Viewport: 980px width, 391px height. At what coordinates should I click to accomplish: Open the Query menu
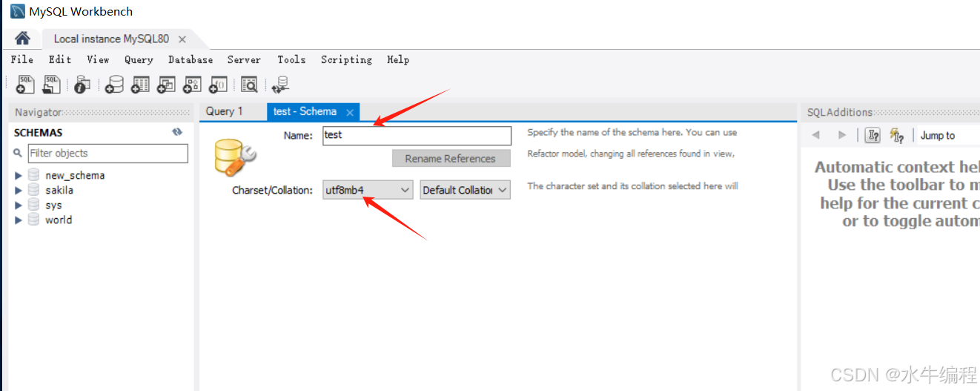139,59
